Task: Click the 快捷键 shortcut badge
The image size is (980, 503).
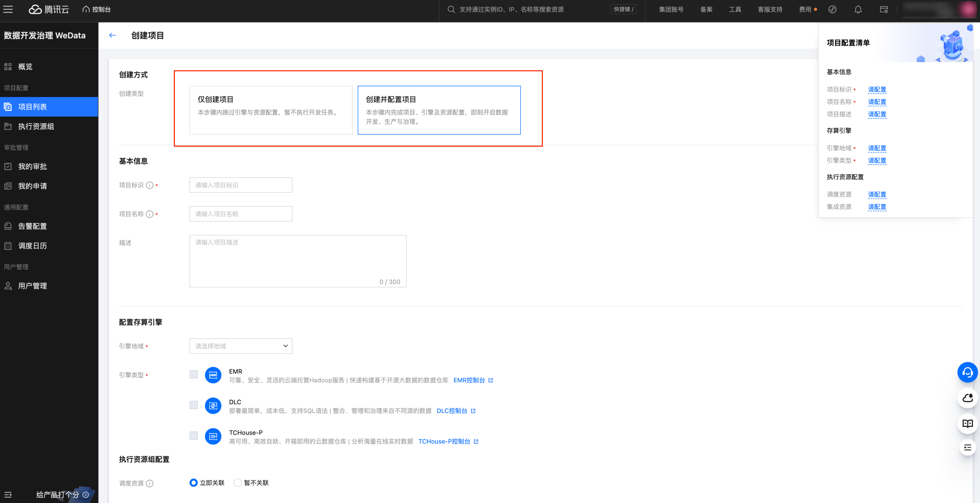Action: (623, 9)
